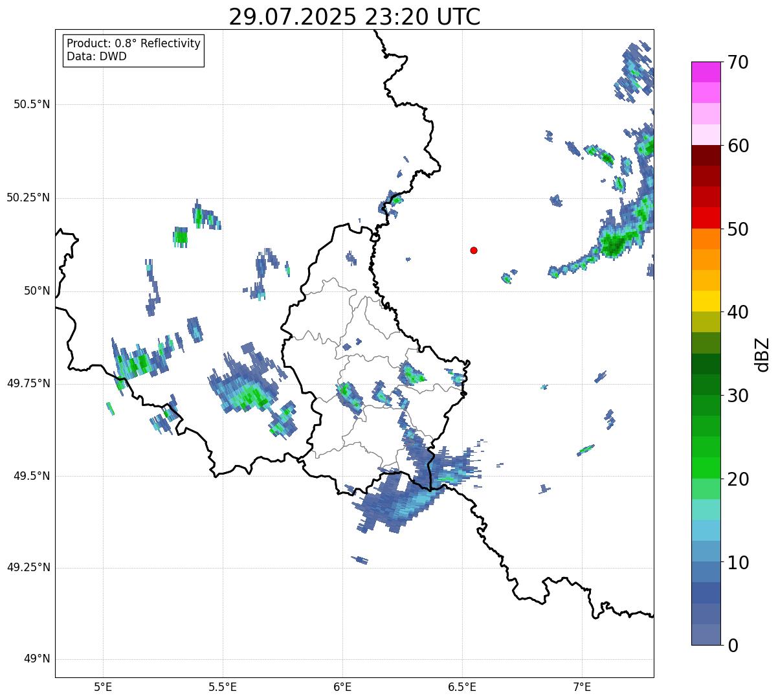Click the 49.75°N latitude label
The width and height of the screenshot is (778, 700).
coord(28,383)
